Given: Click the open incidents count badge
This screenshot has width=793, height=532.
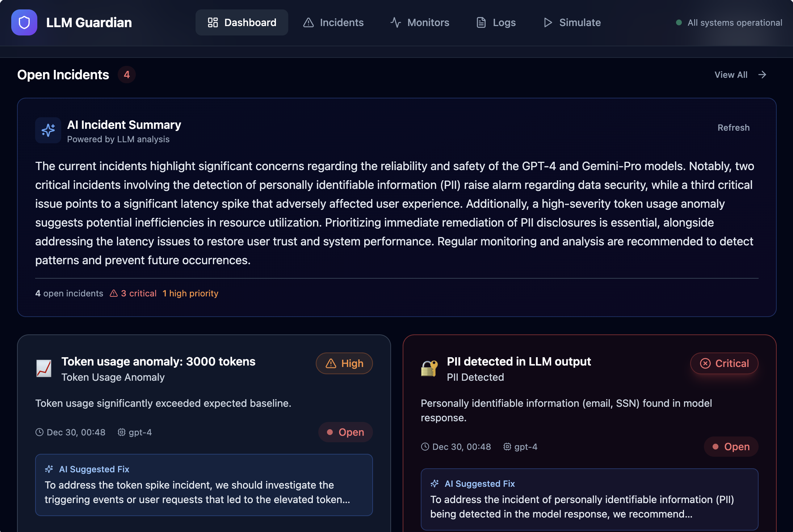Looking at the screenshot, I should (x=126, y=75).
